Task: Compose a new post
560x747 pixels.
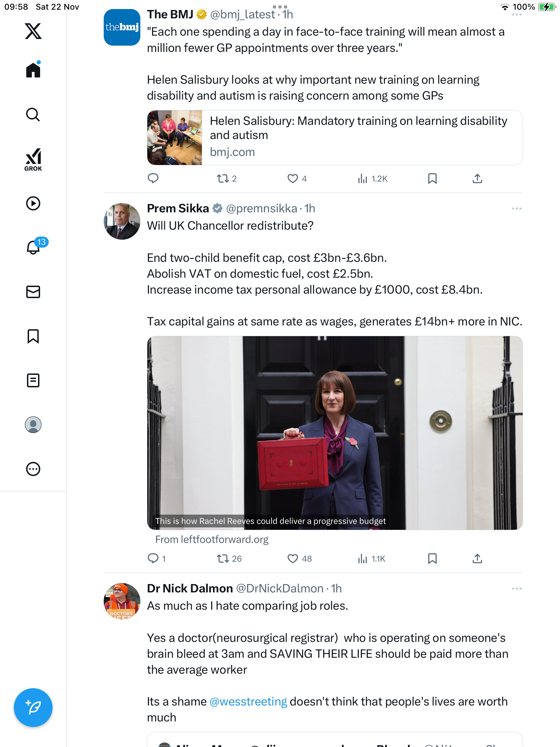Action: click(x=33, y=707)
